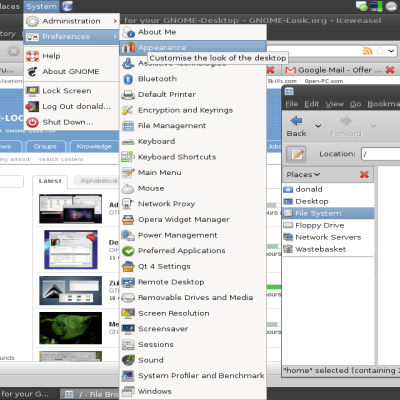Viewport: 400px width, 400px height.
Task: Click the file browser Back arrow
Action: 296,121
